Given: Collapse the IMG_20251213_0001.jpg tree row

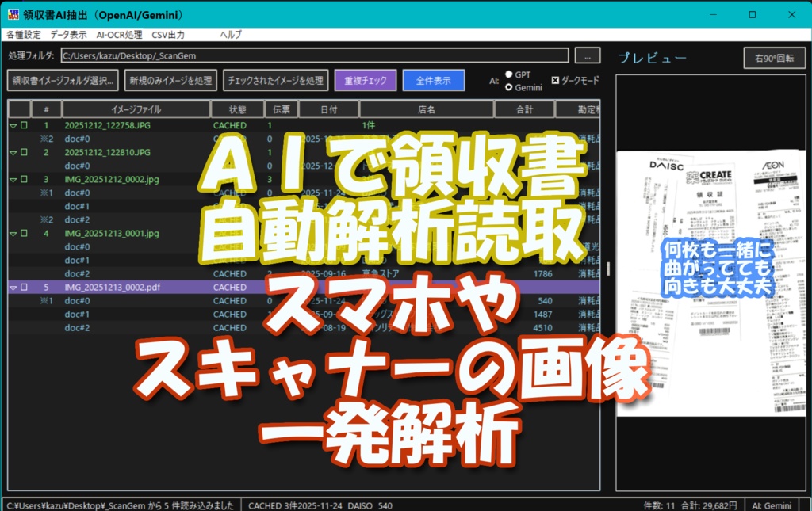Looking at the screenshot, I should (11, 233).
